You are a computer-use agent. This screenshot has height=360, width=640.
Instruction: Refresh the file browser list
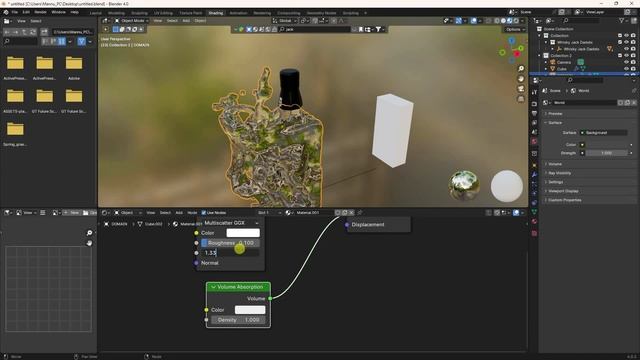point(33,31)
